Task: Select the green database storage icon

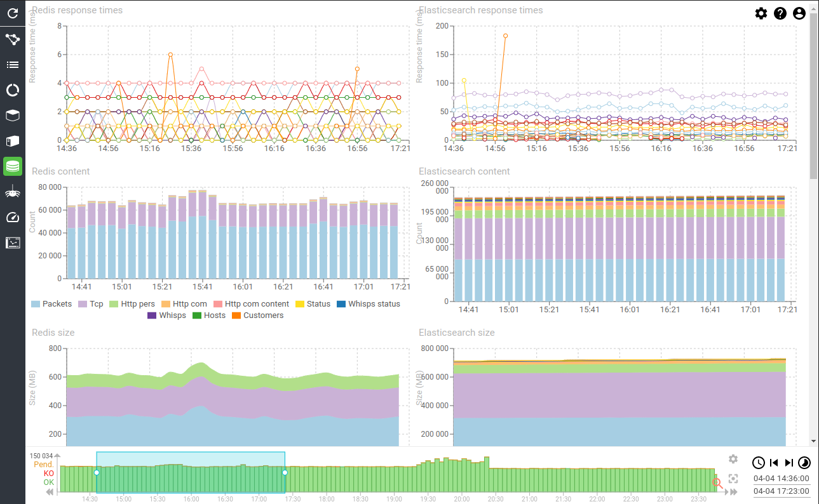Action: pyautogui.click(x=13, y=166)
